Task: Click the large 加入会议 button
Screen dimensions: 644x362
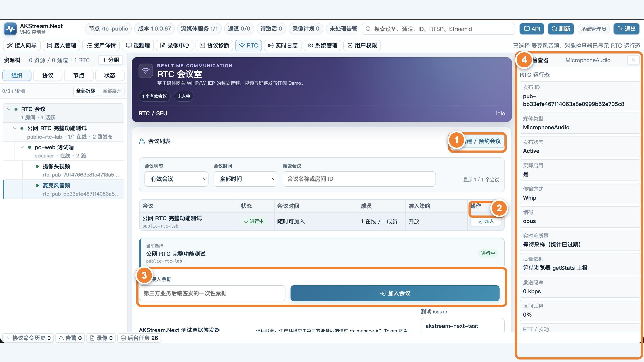Action: [395, 293]
